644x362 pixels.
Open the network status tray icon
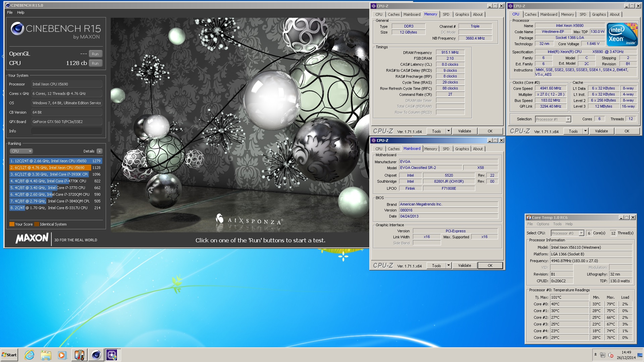pos(603,355)
